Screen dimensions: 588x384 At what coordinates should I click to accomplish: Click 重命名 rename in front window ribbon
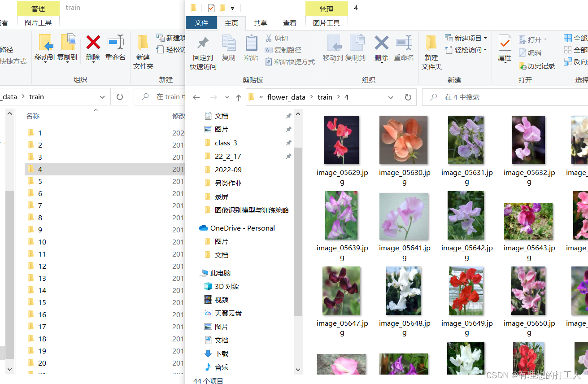click(404, 48)
